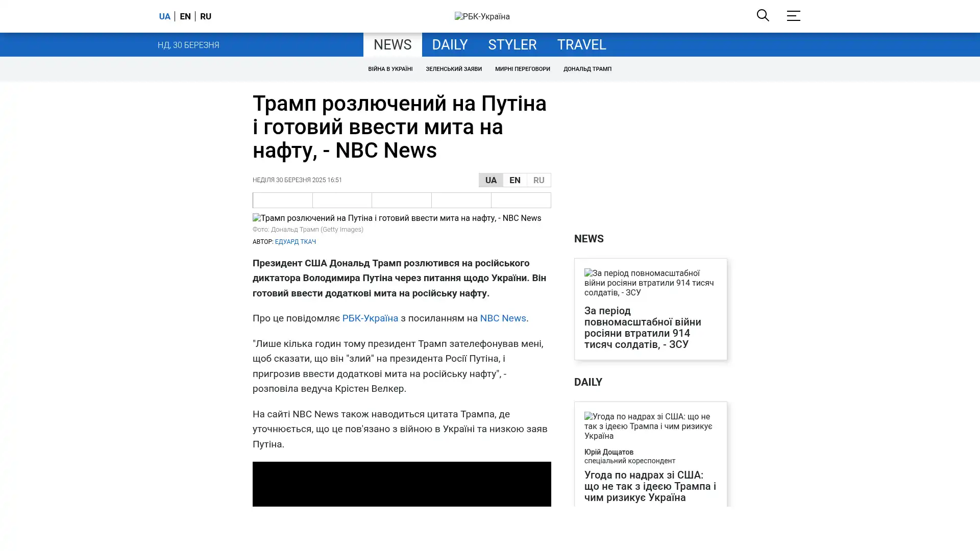The width and height of the screenshot is (980, 551).
Task: Open topic Зеленський заяви
Action: click(x=453, y=69)
